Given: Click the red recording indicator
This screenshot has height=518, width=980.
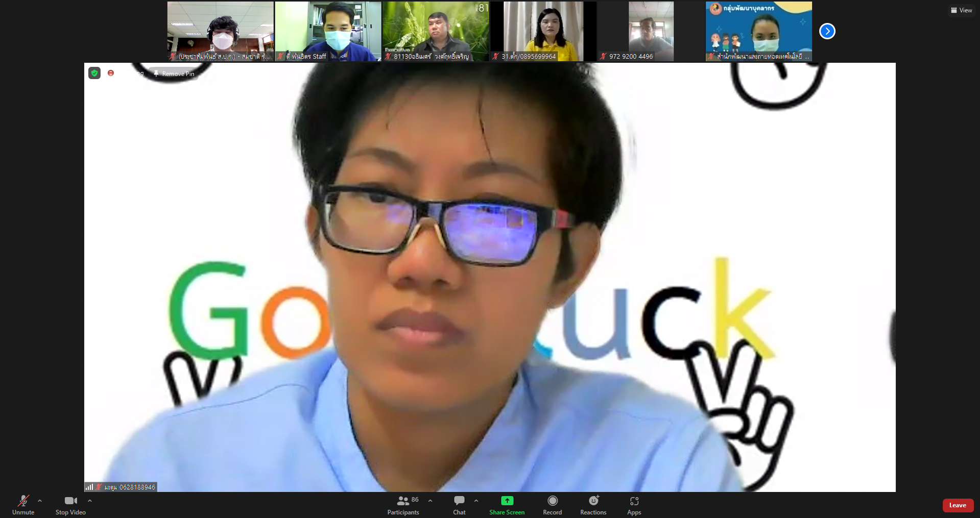Looking at the screenshot, I should [x=111, y=73].
